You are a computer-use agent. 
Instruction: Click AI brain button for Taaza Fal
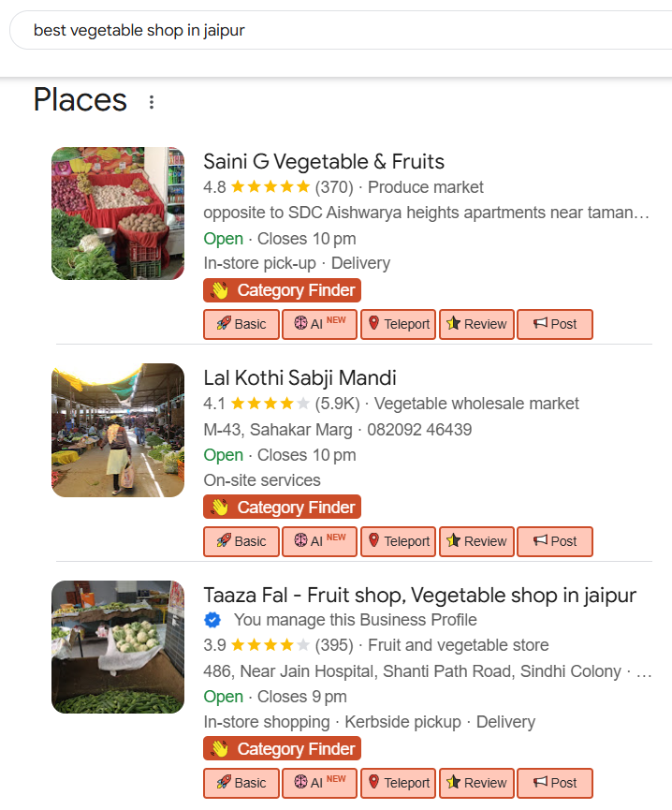click(x=319, y=783)
